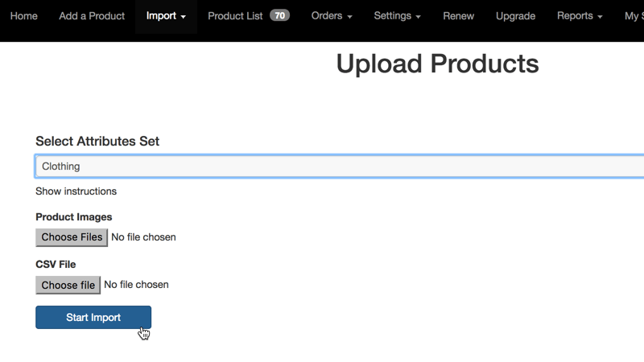Click the CSV File label

pos(56,264)
